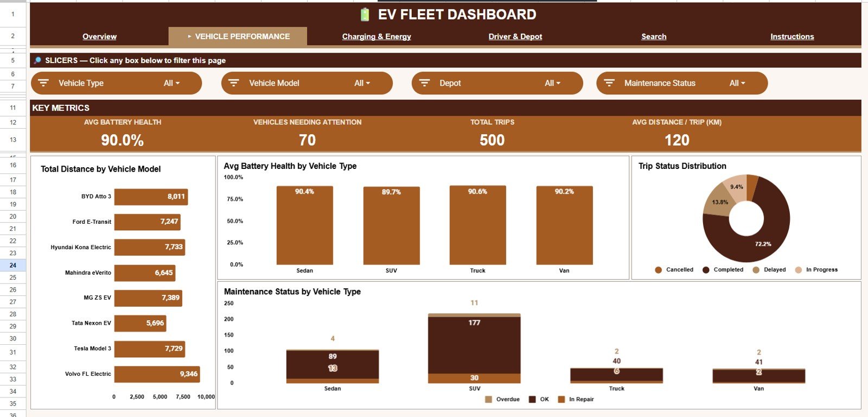The width and height of the screenshot is (868, 417).
Task: Click the Ford E-Transit bar showing 7,247
Action: [148, 222]
